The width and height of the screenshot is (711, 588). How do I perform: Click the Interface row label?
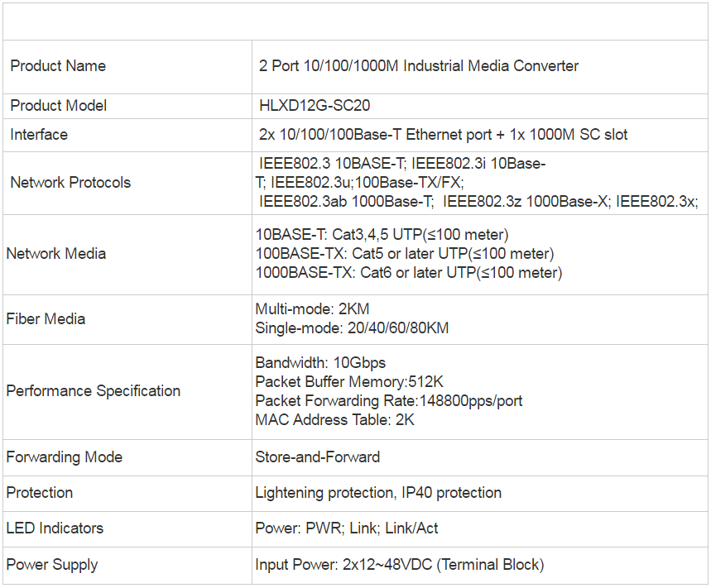pyautogui.click(x=39, y=135)
